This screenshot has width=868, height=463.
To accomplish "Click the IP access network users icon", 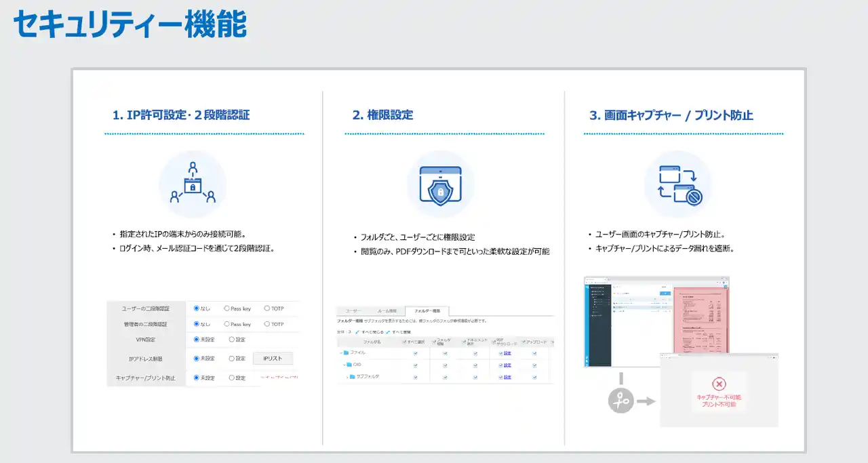I will coord(193,184).
